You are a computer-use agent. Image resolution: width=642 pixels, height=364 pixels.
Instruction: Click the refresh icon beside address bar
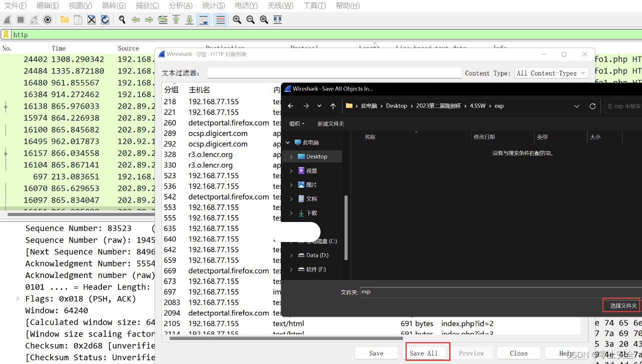pos(592,106)
